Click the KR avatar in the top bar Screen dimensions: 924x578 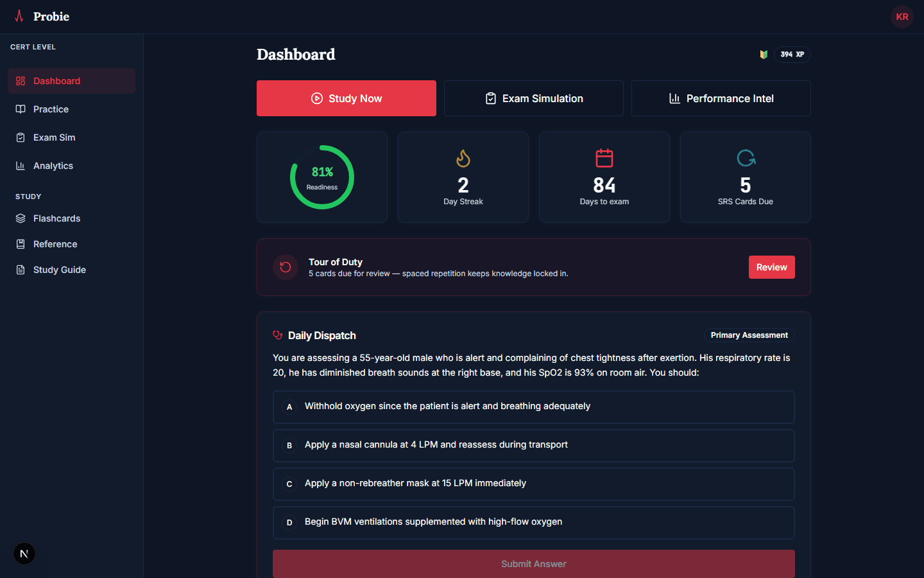[x=902, y=17]
